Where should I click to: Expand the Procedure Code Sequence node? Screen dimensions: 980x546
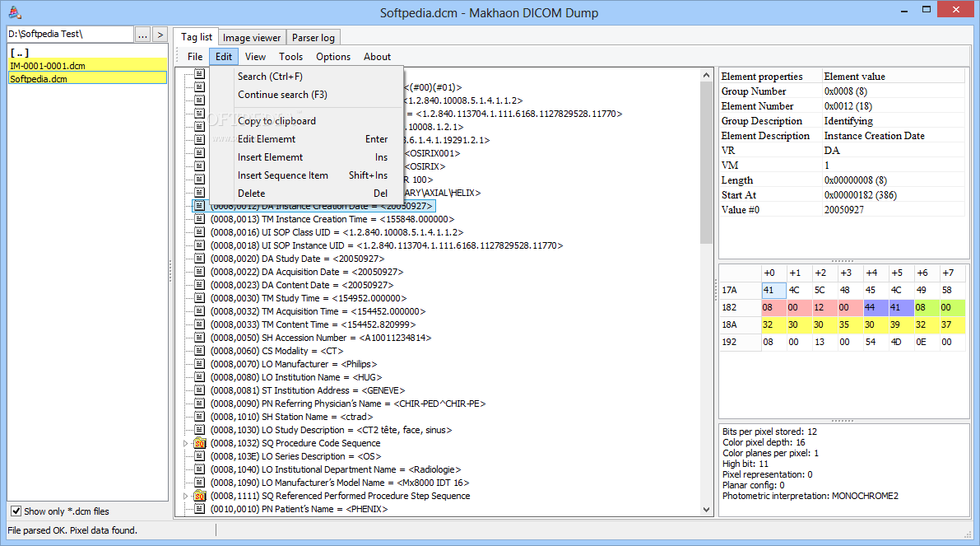point(186,443)
